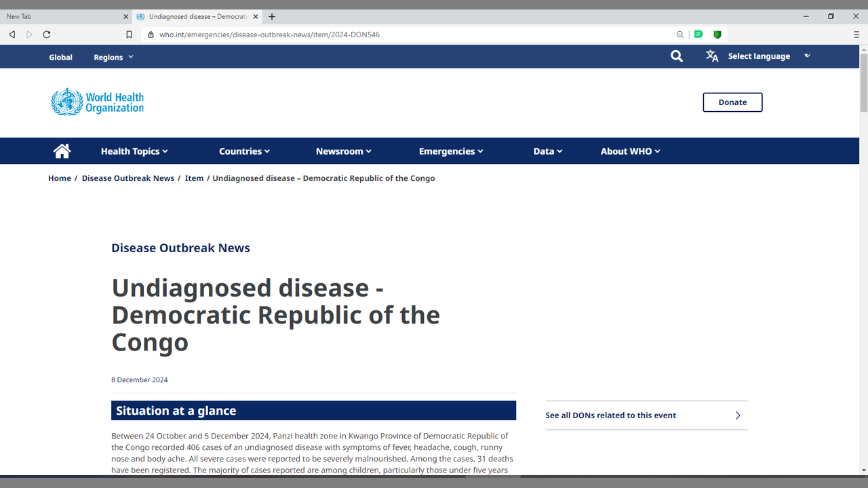The width and height of the screenshot is (868, 488).
Task: Bookmark this page using the bookmark icon
Action: (x=129, y=35)
